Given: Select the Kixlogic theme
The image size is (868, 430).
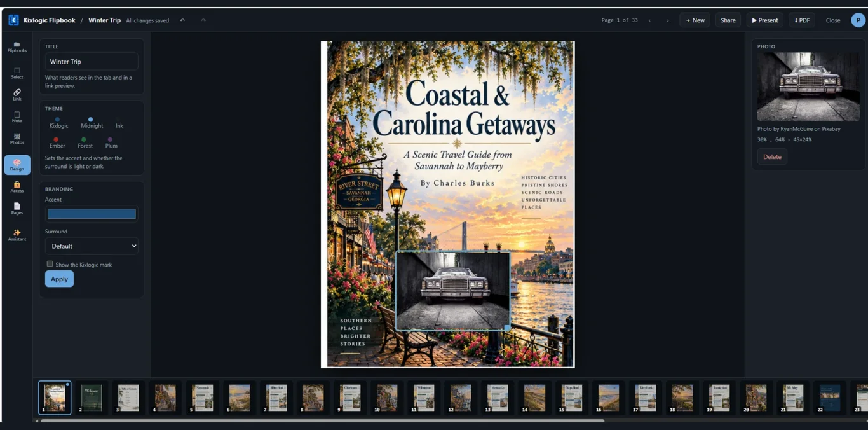Looking at the screenshot, I should (58, 123).
